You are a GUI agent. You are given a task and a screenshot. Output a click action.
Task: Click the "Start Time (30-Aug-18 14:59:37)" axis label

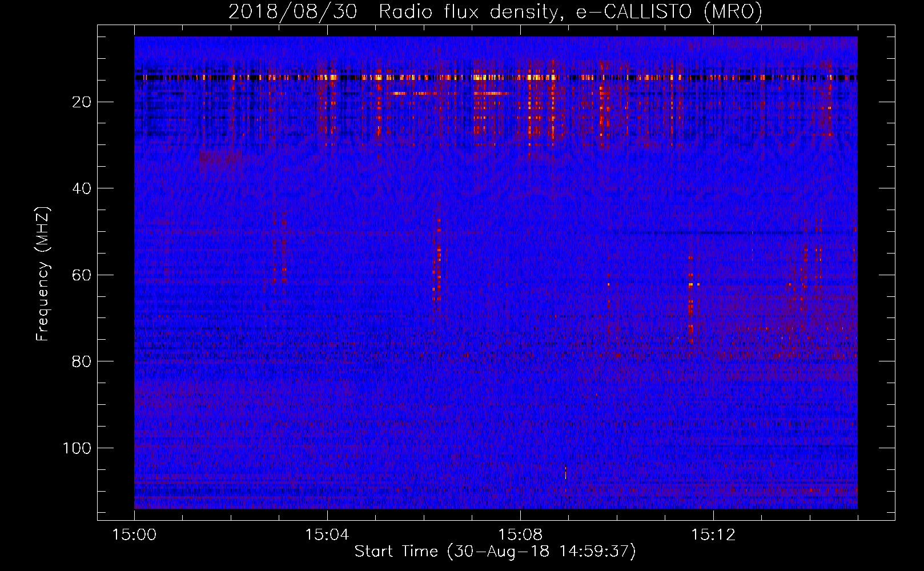click(x=495, y=552)
